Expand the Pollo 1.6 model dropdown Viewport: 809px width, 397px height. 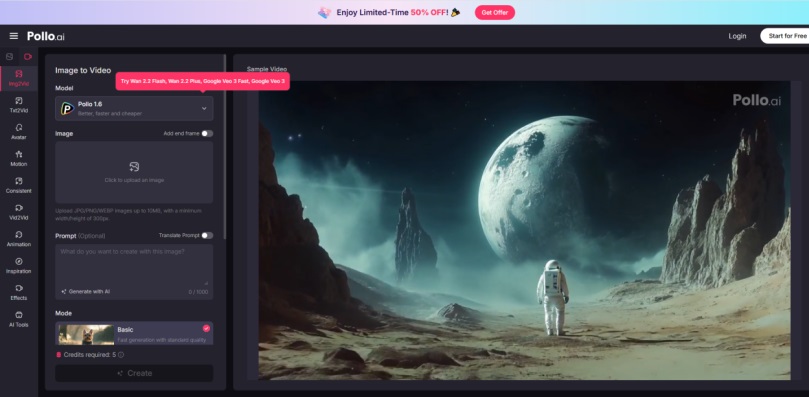[x=134, y=108]
